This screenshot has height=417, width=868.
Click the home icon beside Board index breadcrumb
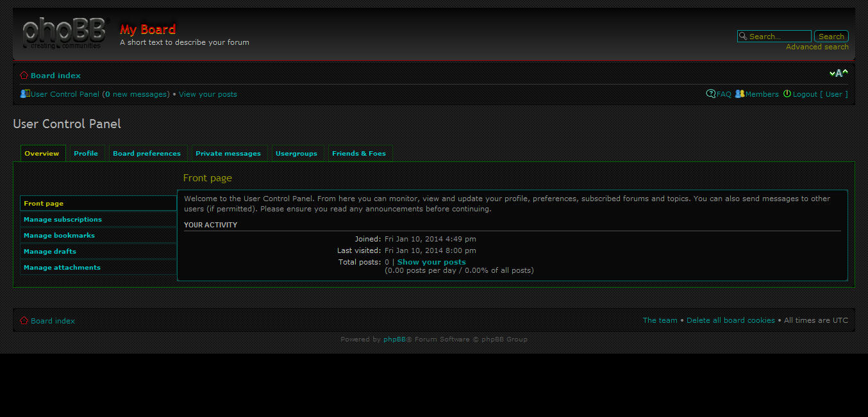pos(24,75)
